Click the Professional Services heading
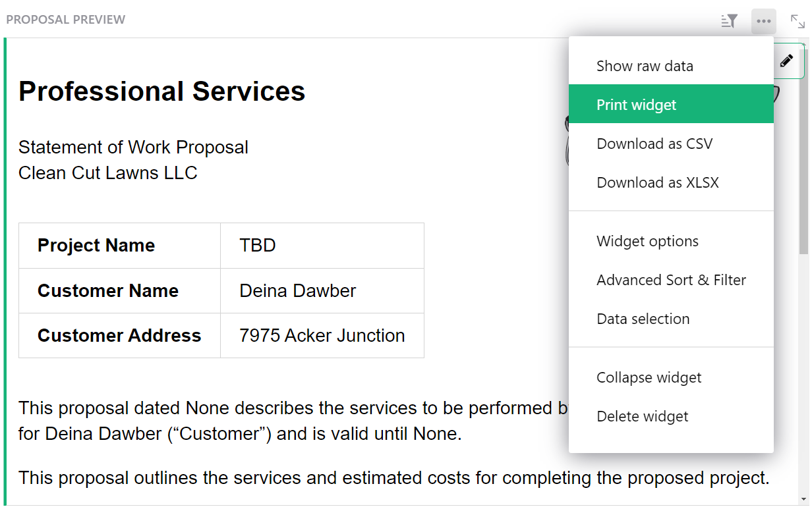812x509 pixels. tap(161, 92)
